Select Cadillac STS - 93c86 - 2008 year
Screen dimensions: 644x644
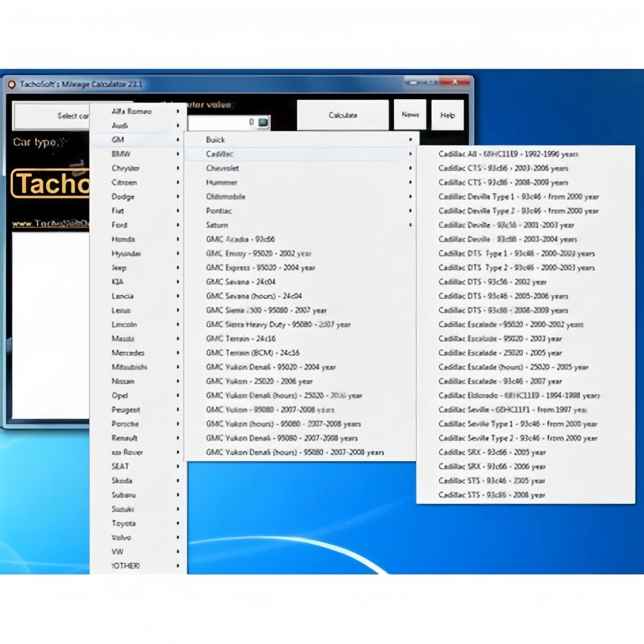point(526,495)
